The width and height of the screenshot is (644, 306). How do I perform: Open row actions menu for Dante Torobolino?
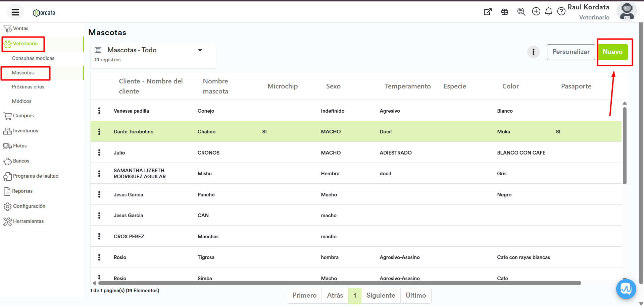[x=99, y=132]
